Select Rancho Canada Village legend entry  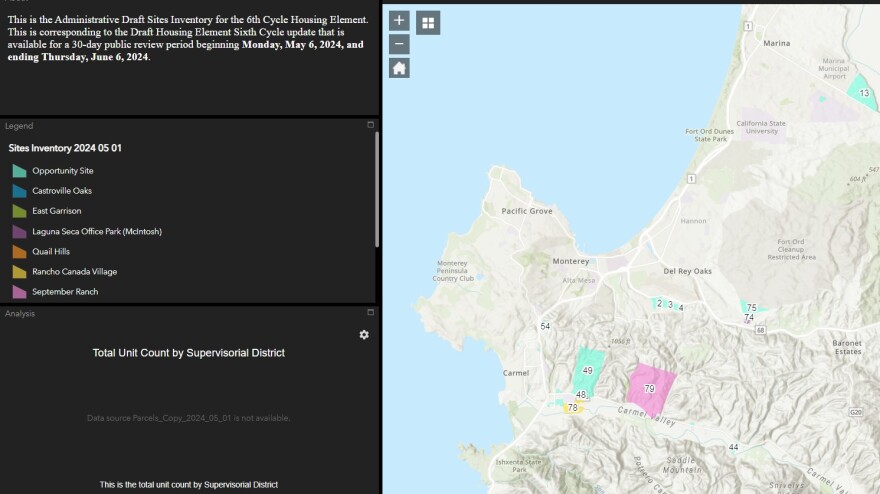74,272
